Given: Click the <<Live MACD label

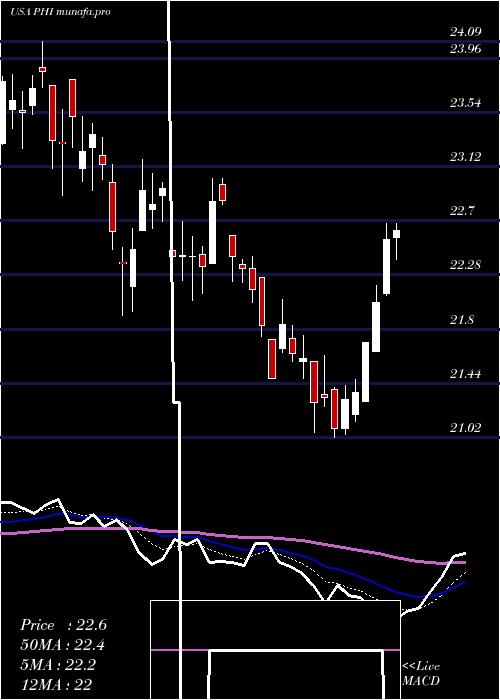Looking at the screenshot, I should (421, 673).
